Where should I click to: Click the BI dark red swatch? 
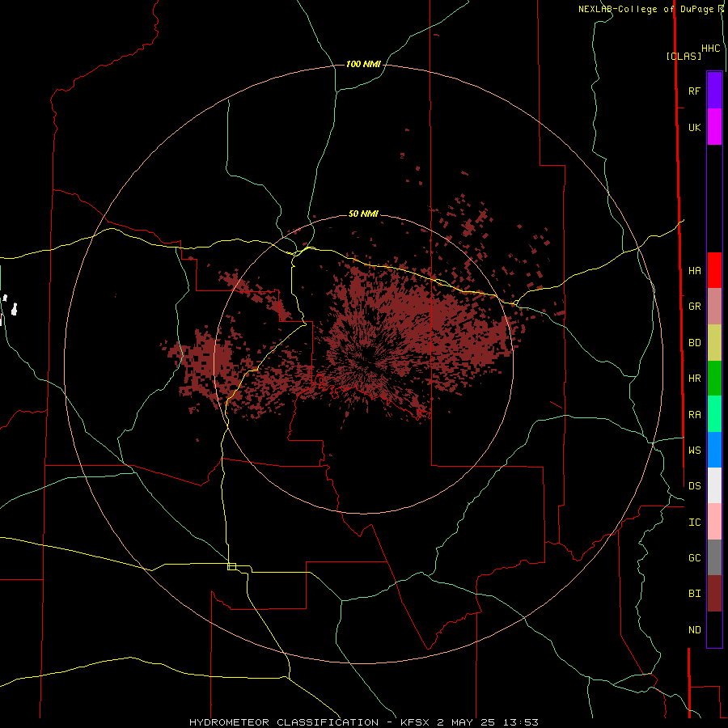click(714, 594)
